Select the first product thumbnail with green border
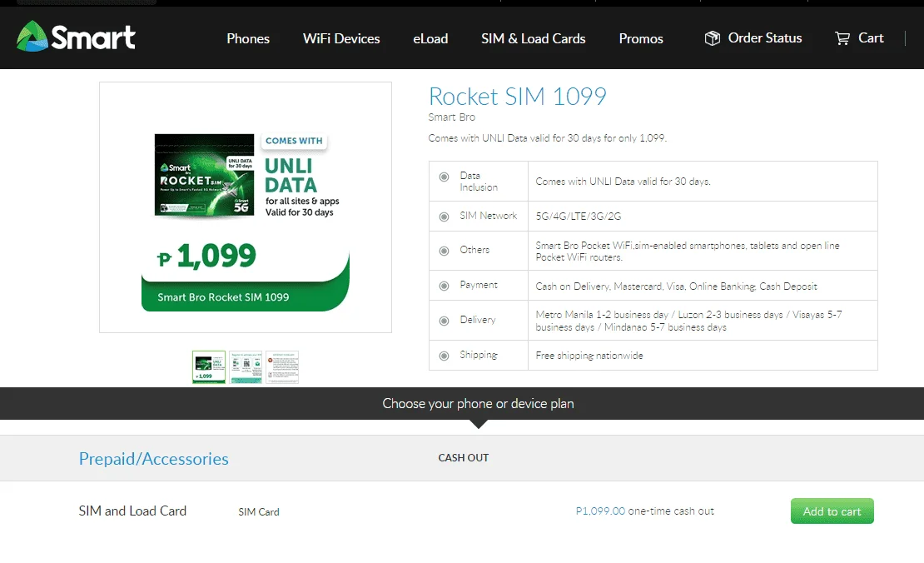This screenshot has width=924, height=563. click(x=209, y=367)
